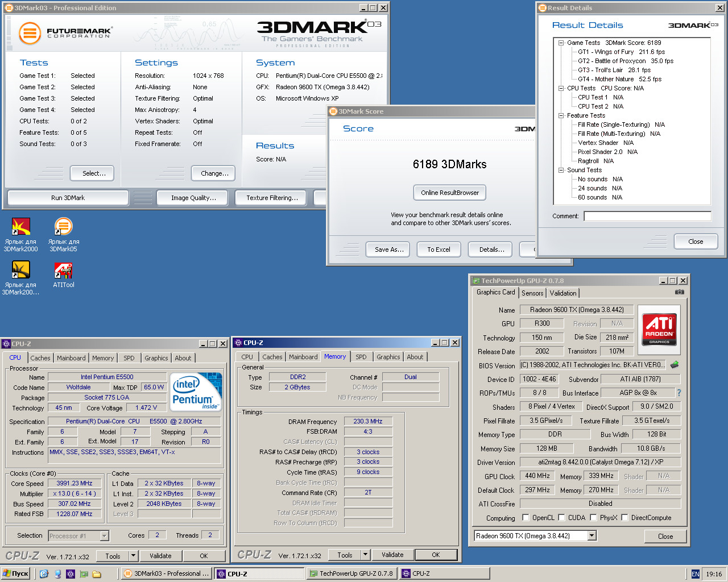Click left CPU-Z window title bar icon
This screenshot has height=582, width=728.
point(6,344)
